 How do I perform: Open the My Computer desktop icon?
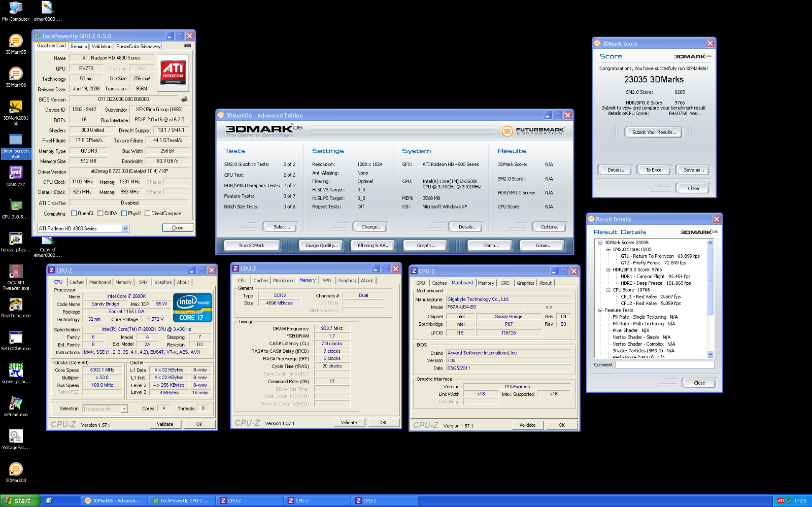16,11
